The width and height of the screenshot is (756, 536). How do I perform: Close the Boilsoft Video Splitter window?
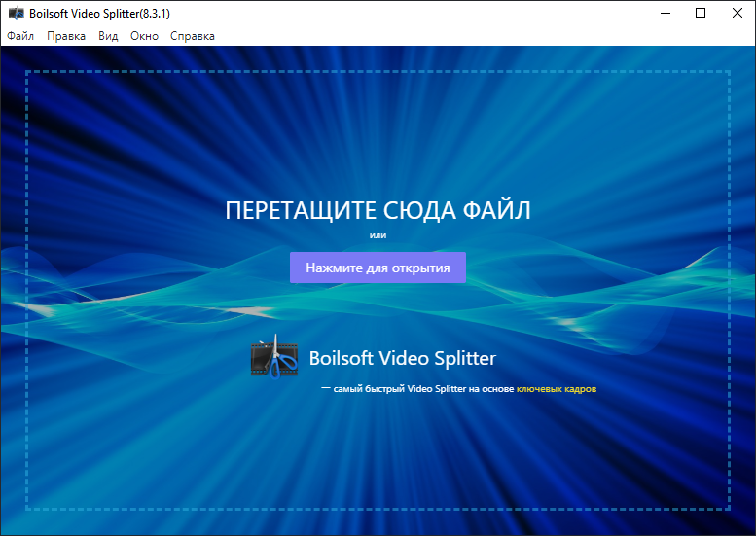click(x=735, y=14)
